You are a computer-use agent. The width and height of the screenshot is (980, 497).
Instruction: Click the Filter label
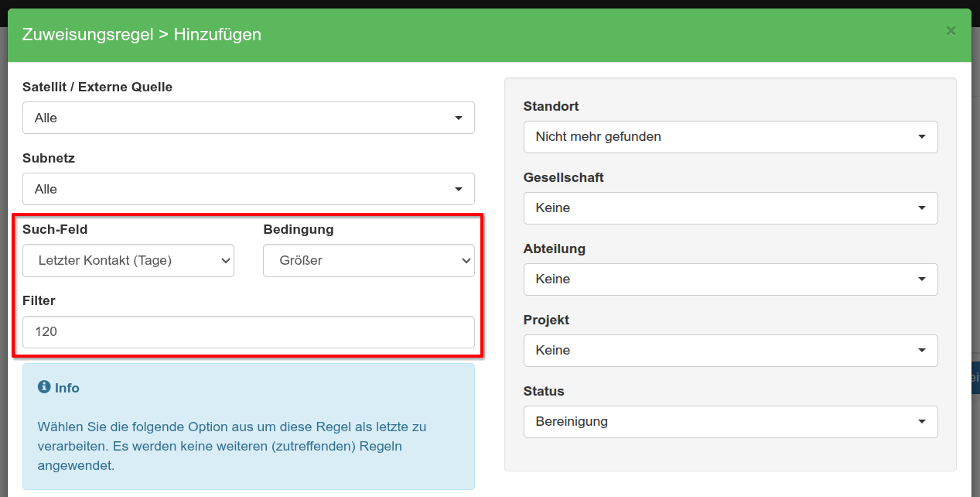coord(39,300)
